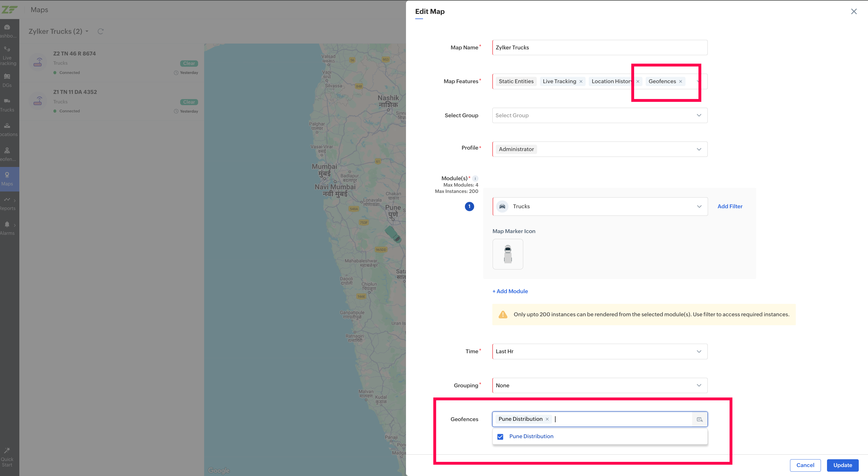Open Quick Start in the sidebar

pos(7,457)
